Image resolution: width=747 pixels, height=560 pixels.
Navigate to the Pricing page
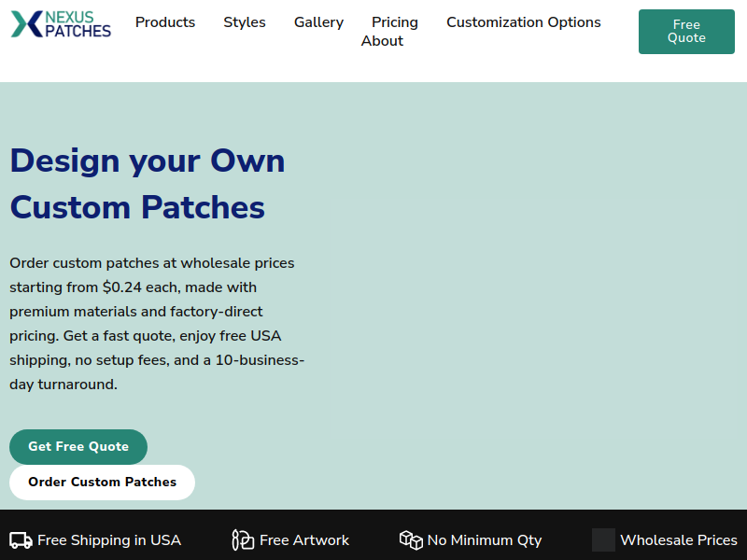click(395, 22)
